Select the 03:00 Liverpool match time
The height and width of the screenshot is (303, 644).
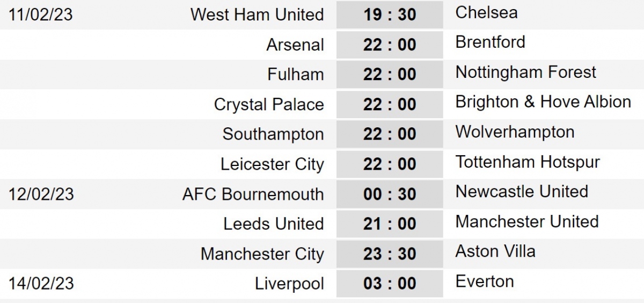point(390,284)
